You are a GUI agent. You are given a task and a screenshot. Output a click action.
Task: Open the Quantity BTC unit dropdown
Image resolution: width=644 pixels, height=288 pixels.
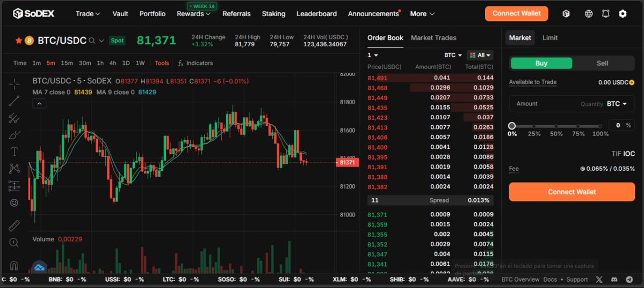click(617, 104)
